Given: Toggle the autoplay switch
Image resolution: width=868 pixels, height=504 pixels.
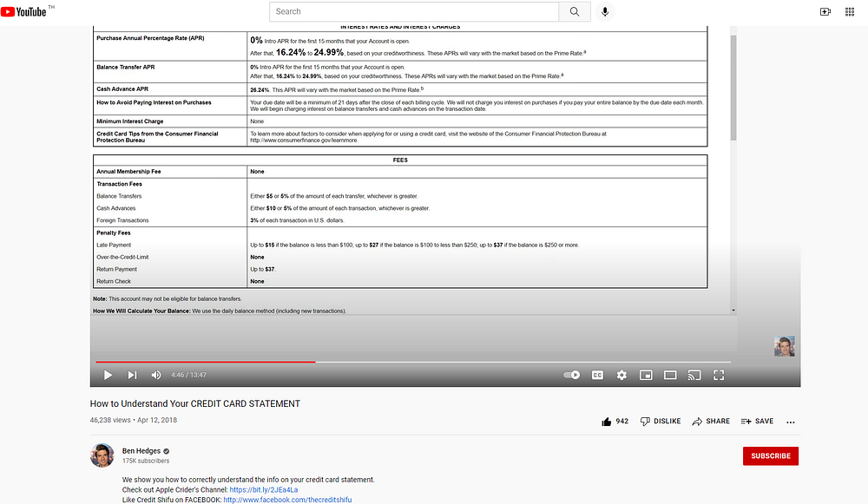Looking at the screenshot, I should coord(571,375).
